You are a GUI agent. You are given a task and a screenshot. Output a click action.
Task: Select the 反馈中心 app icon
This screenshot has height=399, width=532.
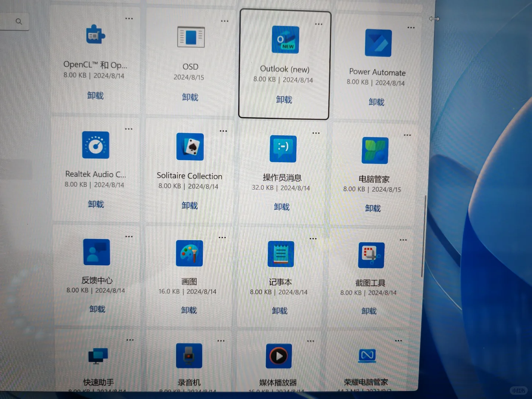96,252
